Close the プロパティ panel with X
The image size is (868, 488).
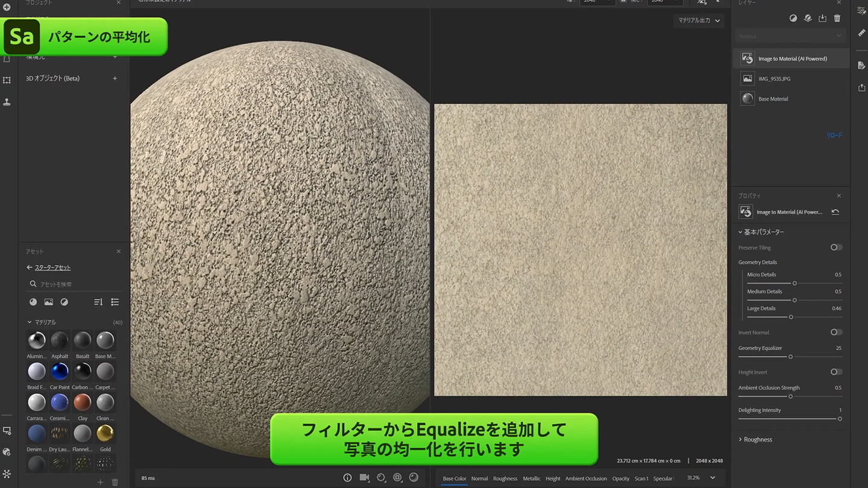pos(838,196)
